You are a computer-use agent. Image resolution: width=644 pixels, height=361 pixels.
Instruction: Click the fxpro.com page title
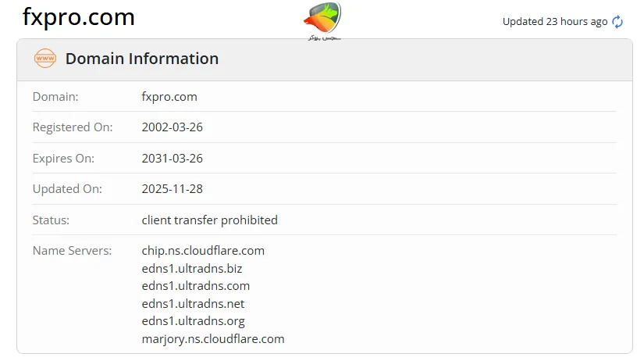(78, 17)
